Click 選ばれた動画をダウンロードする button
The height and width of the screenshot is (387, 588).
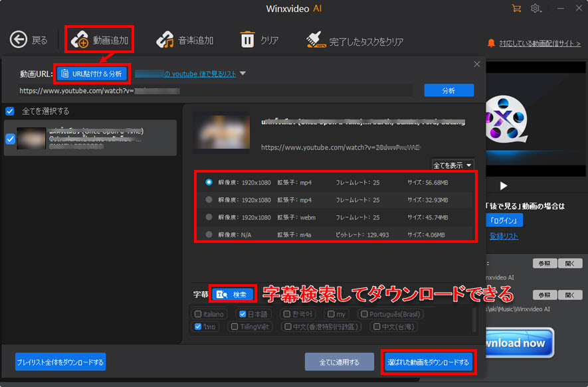click(429, 362)
